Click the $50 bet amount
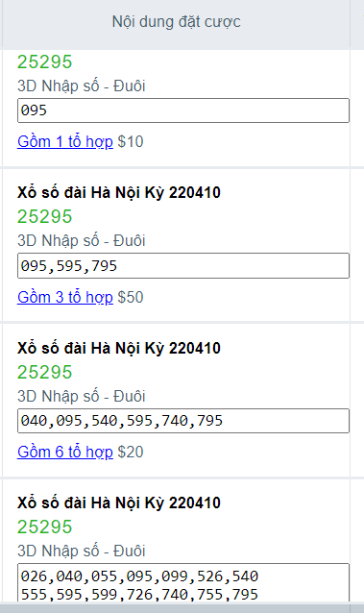The height and width of the screenshot is (613, 364). [x=131, y=297]
